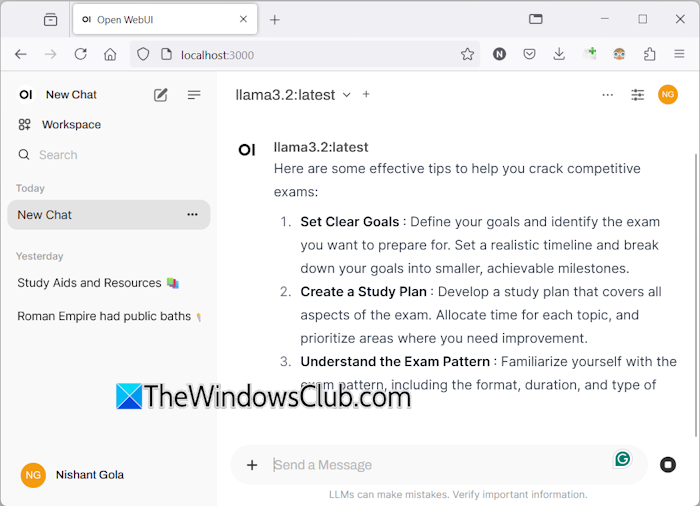Click the new chat edit pencil icon

click(x=160, y=95)
